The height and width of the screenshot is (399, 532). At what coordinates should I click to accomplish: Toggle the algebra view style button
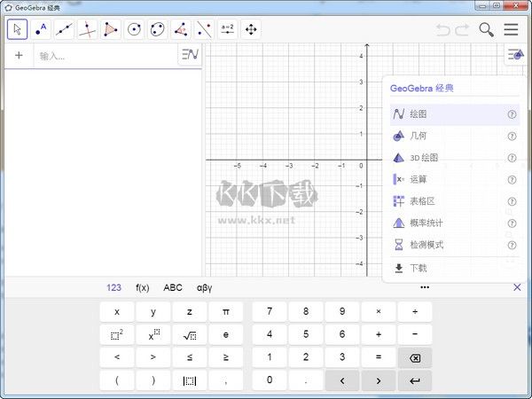(x=190, y=55)
